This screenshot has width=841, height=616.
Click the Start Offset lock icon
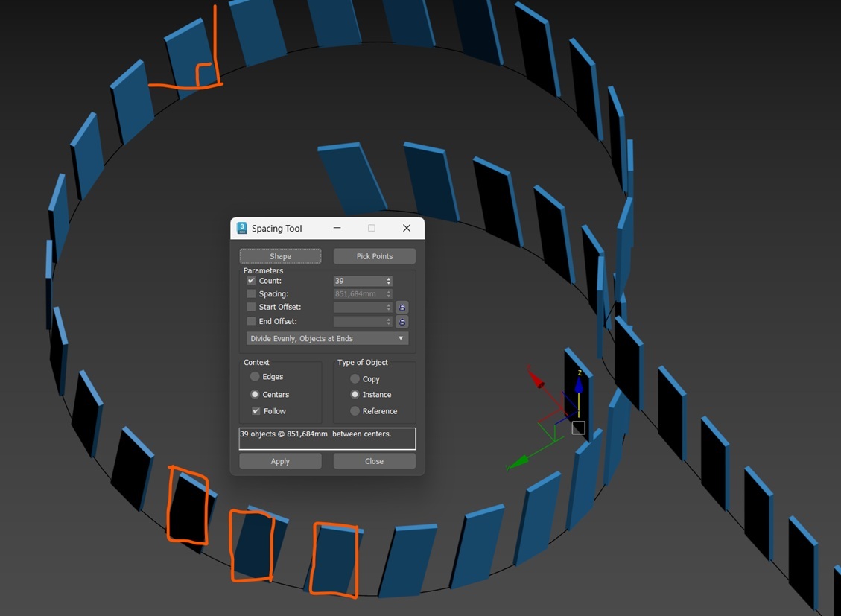pyautogui.click(x=402, y=307)
